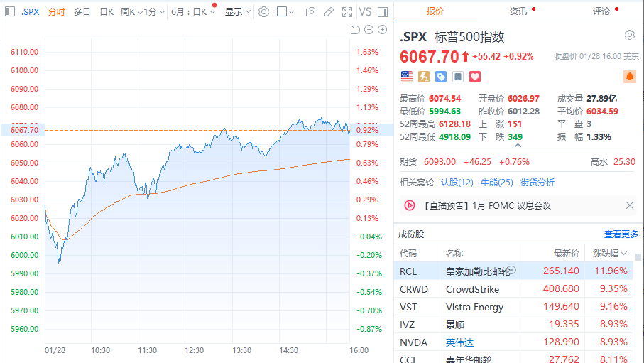Toggle the left sidebar panel
Screen dimensions: 644x363
9,12
